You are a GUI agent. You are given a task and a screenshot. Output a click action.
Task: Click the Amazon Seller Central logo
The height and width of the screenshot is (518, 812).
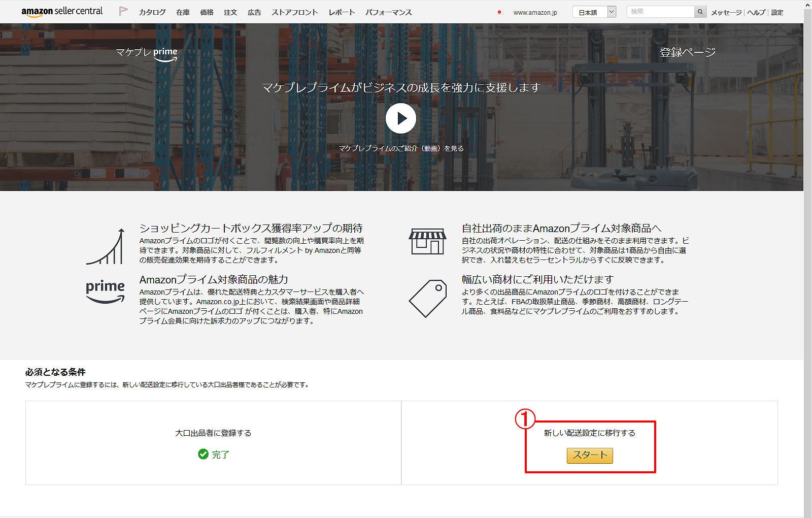pyautogui.click(x=62, y=12)
